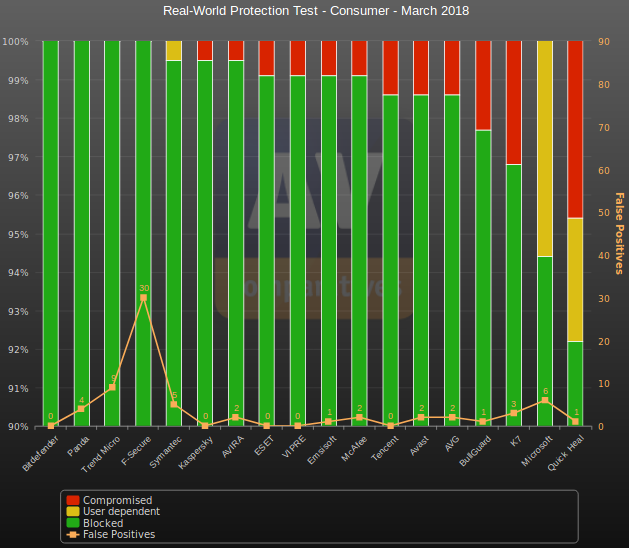Click the Kaspersky x-axis label
This screenshot has height=548, width=629.
195,453
